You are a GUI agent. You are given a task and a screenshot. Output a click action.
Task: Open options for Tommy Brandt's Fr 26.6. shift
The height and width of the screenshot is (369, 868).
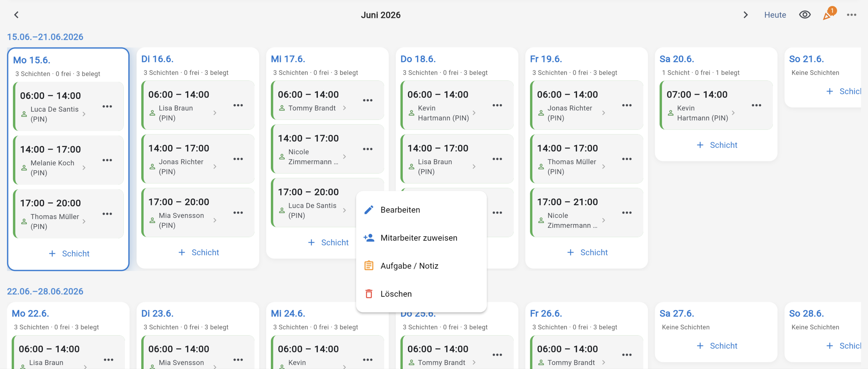[x=626, y=355]
